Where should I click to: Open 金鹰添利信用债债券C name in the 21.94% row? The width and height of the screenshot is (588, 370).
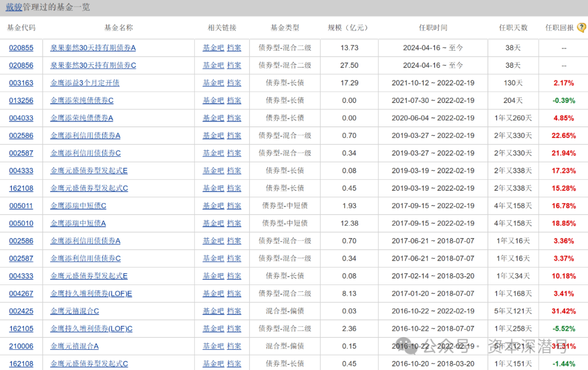[85, 153]
